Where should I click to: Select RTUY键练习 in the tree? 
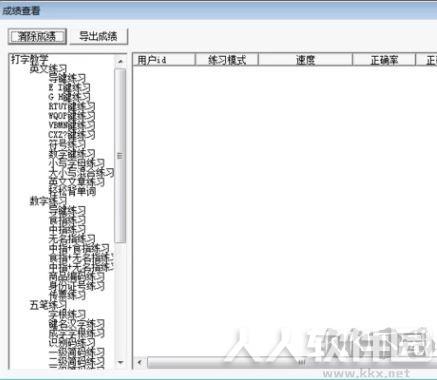click(72, 107)
